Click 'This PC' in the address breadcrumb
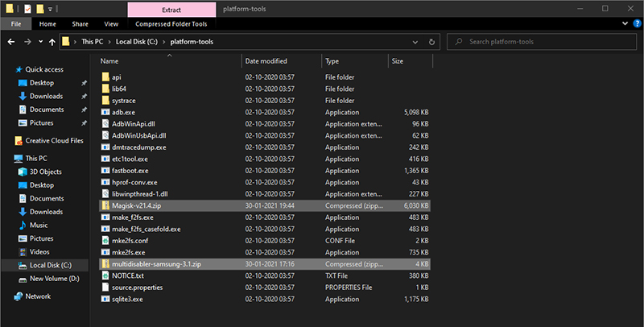 tap(92, 42)
